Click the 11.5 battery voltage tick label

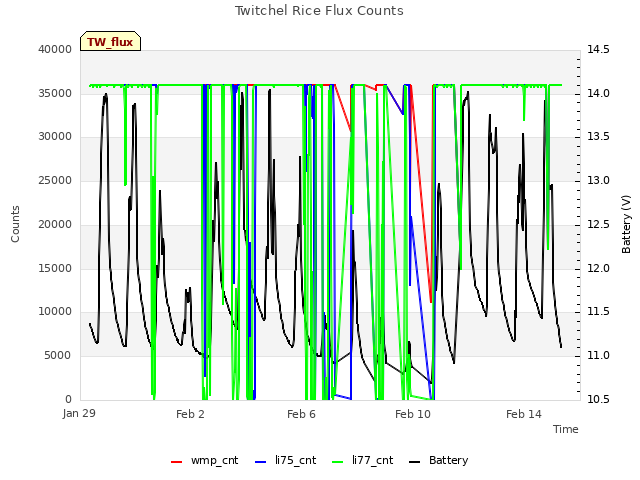598,311
